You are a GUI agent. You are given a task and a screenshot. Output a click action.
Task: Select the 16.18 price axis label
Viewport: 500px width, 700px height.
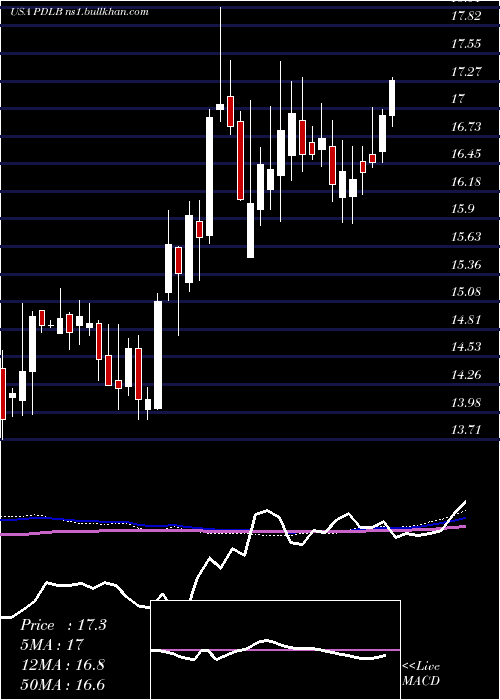coord(467,182)
